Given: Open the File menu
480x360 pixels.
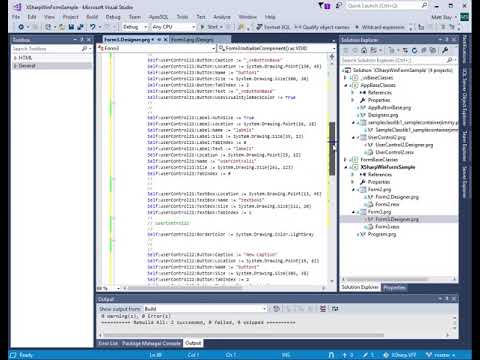Looking at the screenshot, I should 16,17.
